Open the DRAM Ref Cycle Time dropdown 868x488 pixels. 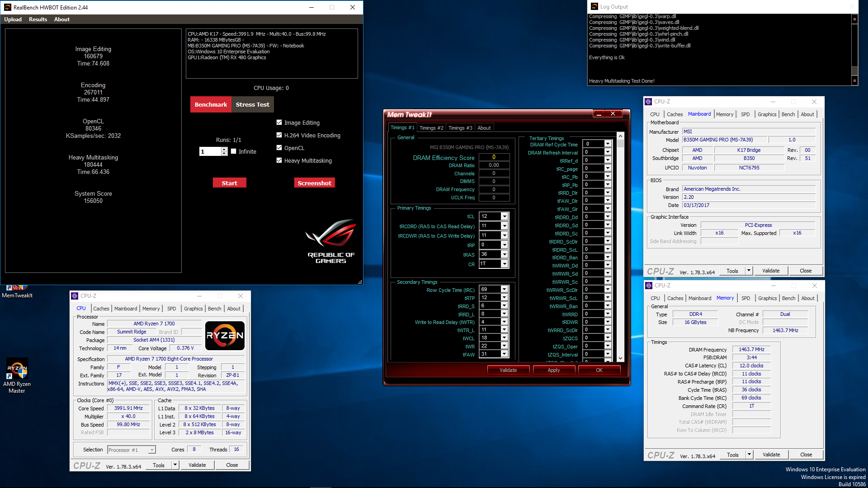608,144
